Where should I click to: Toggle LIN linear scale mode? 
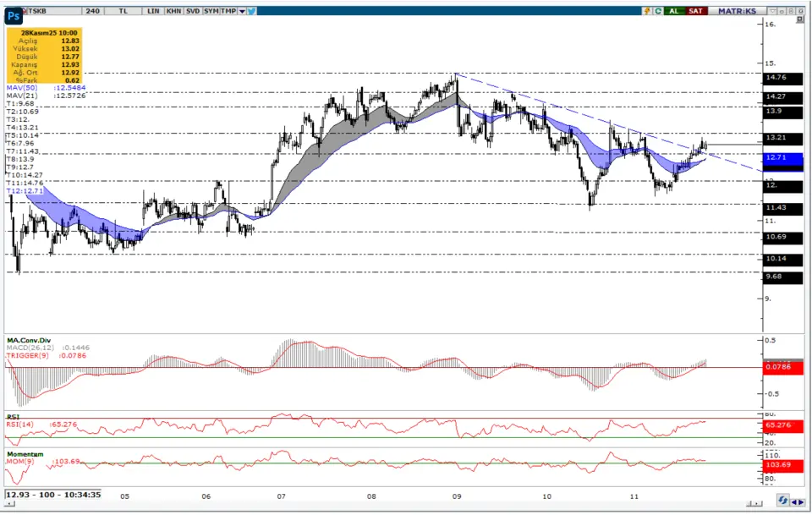(x=152, y=11)
